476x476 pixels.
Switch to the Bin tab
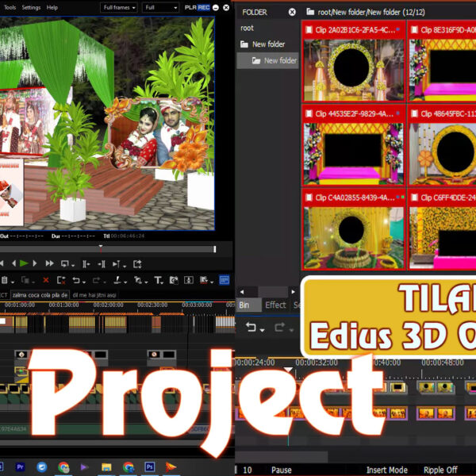[248, 305]
